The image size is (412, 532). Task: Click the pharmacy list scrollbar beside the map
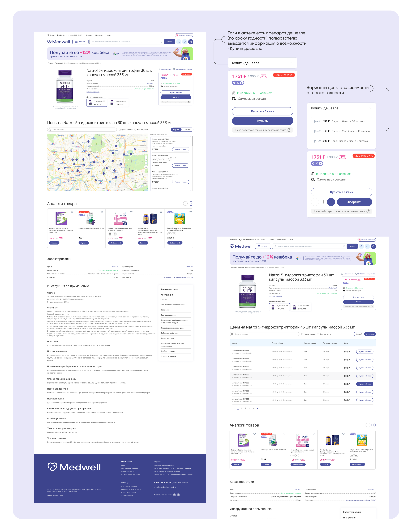[193, 141]
